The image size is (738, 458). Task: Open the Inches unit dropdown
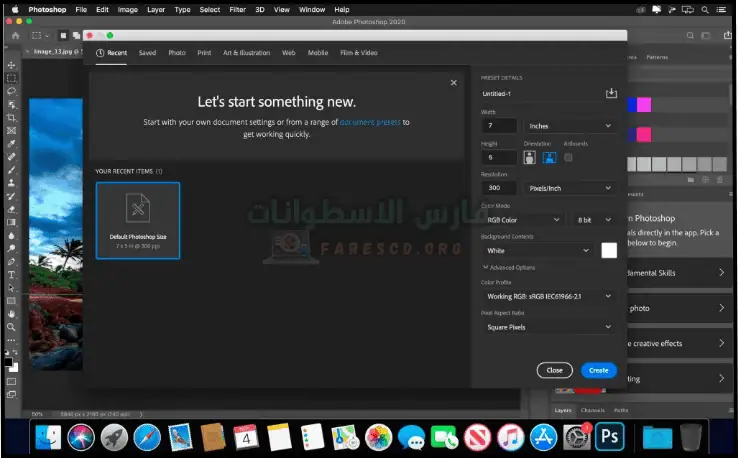(x=570, y=126)
